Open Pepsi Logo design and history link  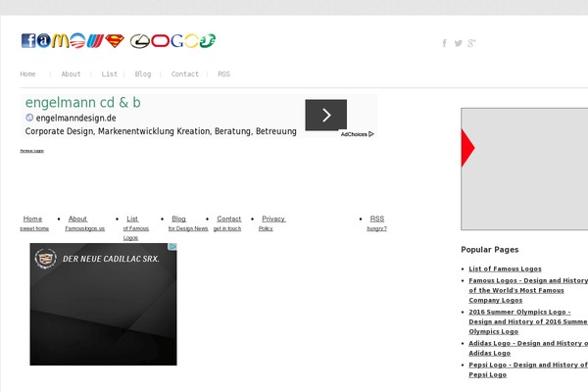click(x=528, y=369)
